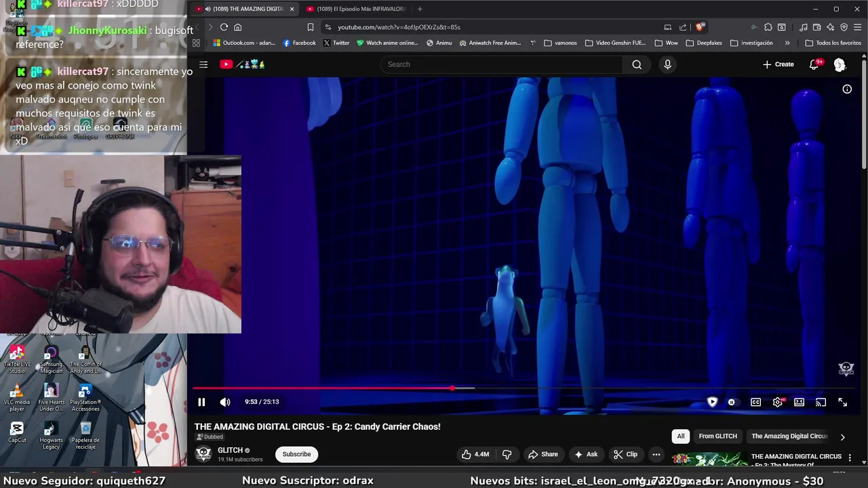Screen dimensions: 868x488
Task: Expand the investigación bookmark folder
Action: tap(751, 43)
